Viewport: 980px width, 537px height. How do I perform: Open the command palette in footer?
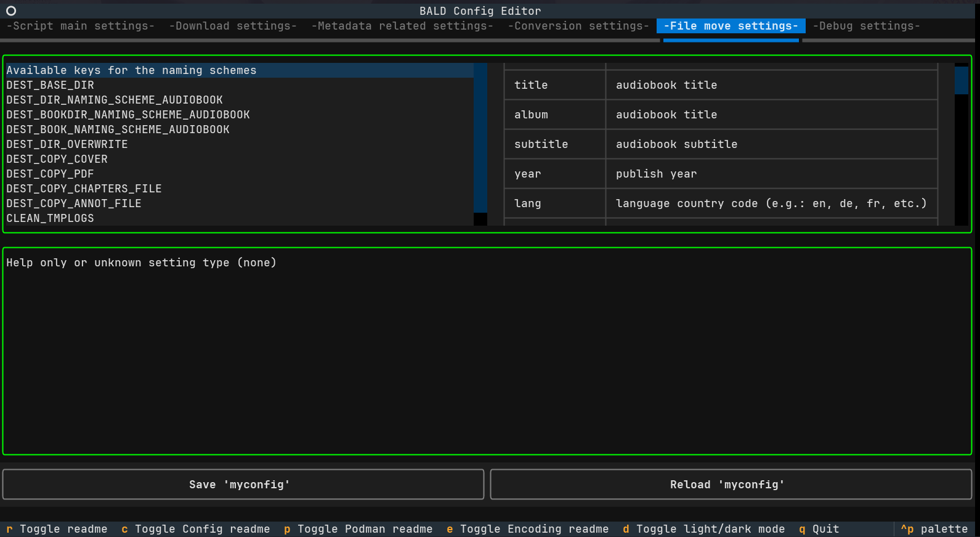click(934, 529)
